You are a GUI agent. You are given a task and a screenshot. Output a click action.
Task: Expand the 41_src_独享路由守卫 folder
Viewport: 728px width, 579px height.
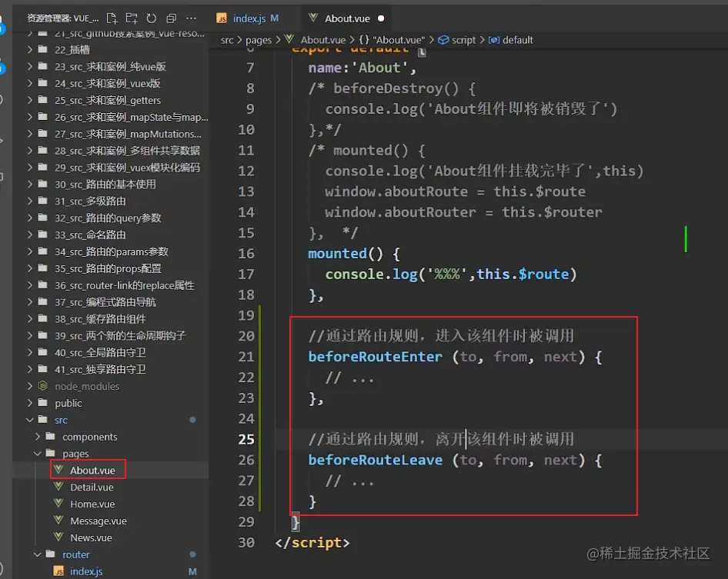30,369
